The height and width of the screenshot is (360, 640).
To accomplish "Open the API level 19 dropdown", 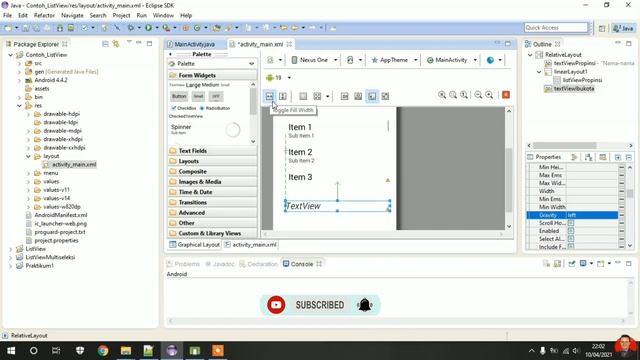I will pyautogui.click(x=278, y=78).
